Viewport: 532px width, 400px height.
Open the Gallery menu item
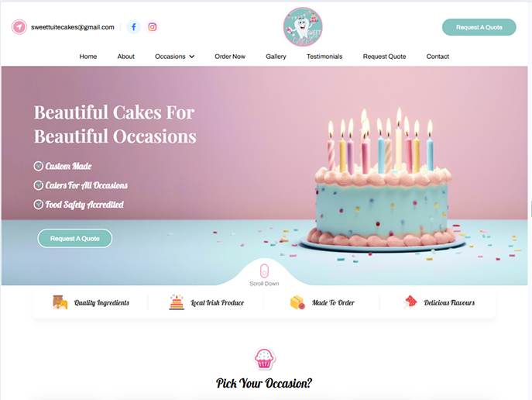pyautogui.click(x=276, y=57)
